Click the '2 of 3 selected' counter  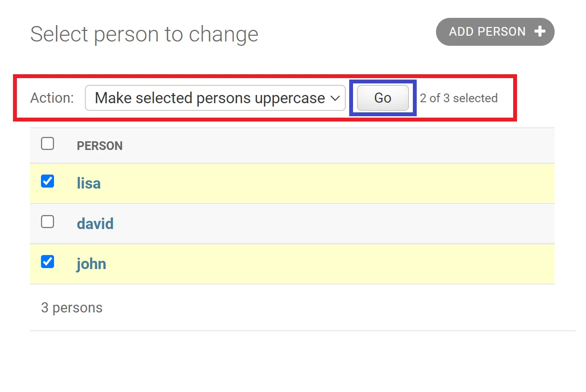click(x=458, y=98)
